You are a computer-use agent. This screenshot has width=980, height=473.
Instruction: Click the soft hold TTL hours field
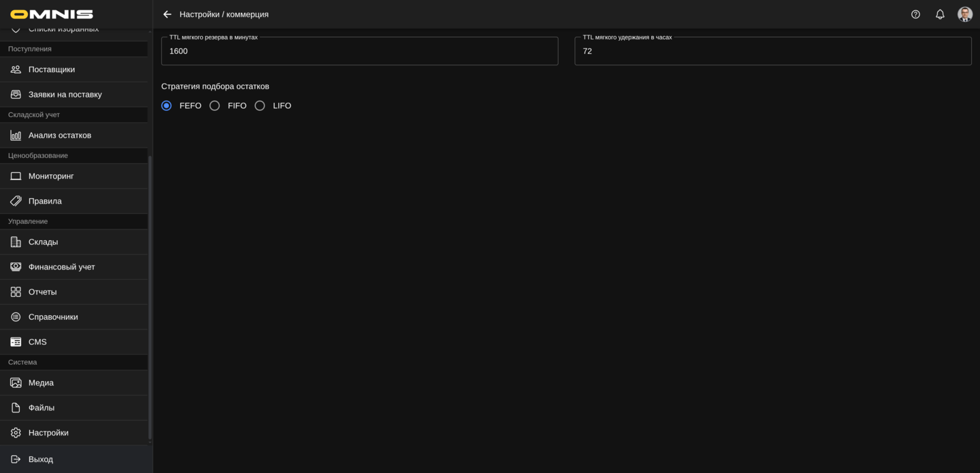772,51
